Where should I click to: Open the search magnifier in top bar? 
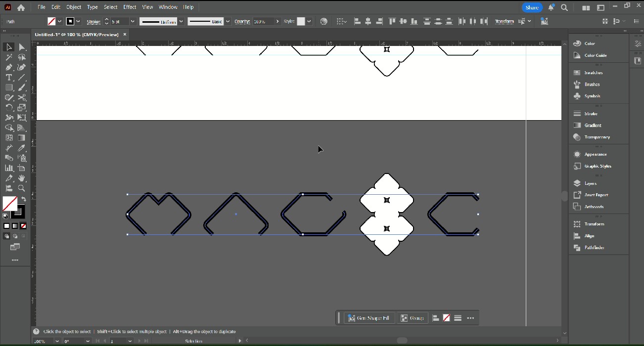pos(564,7)
